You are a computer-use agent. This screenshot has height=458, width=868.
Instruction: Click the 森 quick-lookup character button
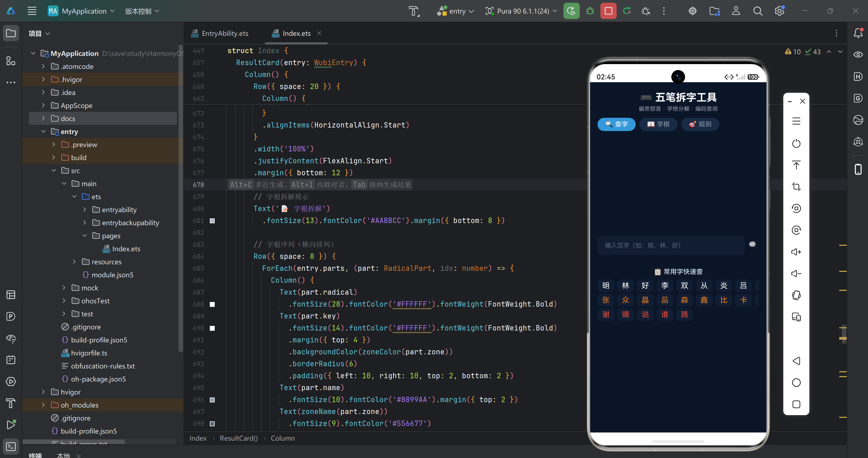point(684,300)
